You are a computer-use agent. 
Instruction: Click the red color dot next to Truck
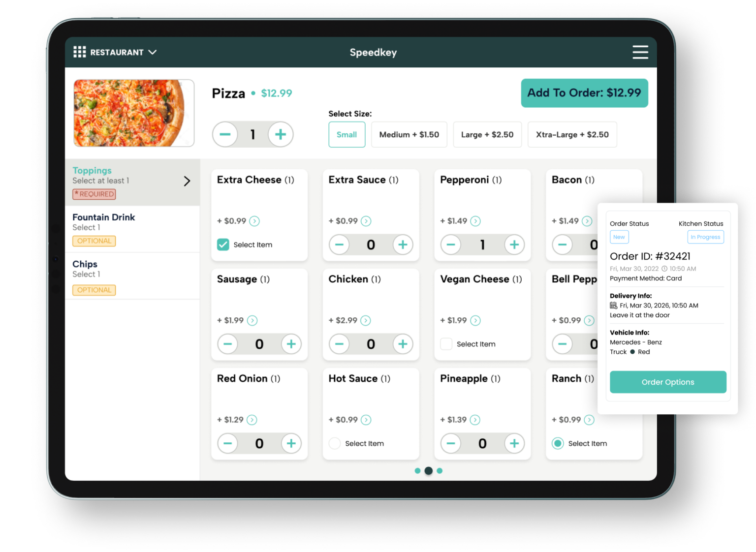click(632, 352)
